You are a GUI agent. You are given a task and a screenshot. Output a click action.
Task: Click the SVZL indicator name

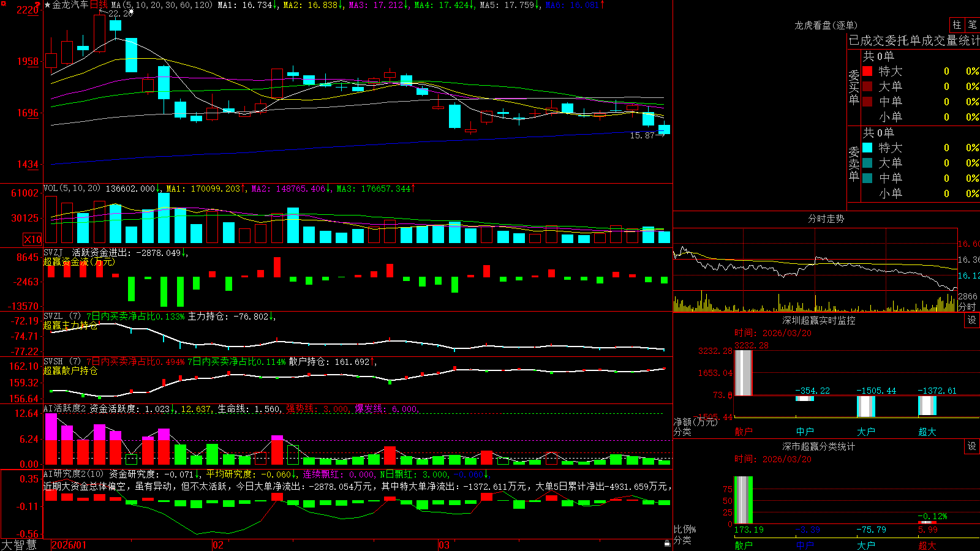click(53, 317)
